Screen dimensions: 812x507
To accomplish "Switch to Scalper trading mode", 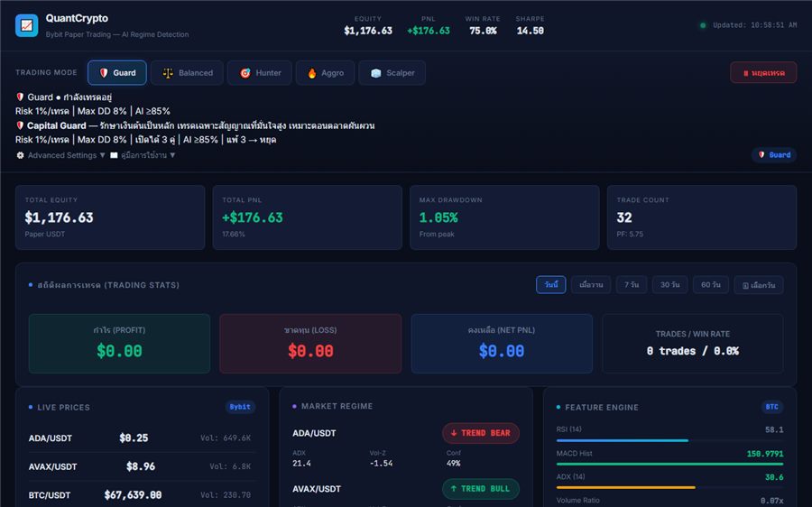I will point(392,72).
